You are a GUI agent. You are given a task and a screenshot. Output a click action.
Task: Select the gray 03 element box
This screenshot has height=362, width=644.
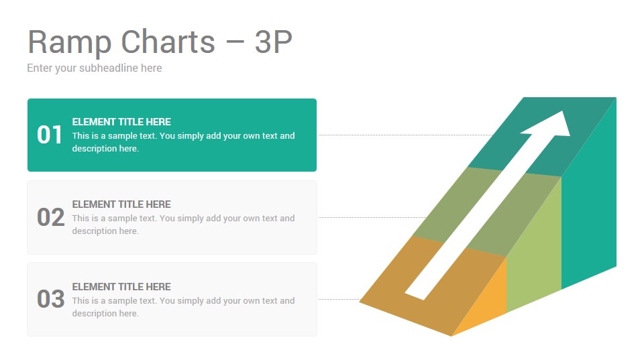pyautogui.click(x=172, y=300)
